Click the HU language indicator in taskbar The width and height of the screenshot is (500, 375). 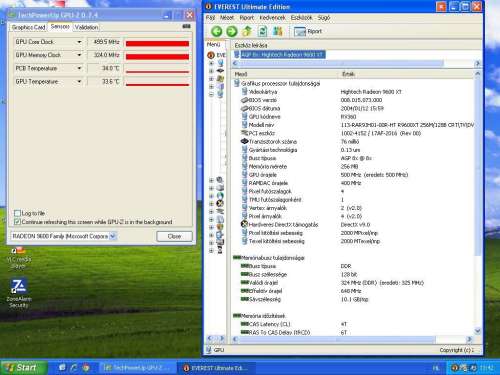pos(436,368)
